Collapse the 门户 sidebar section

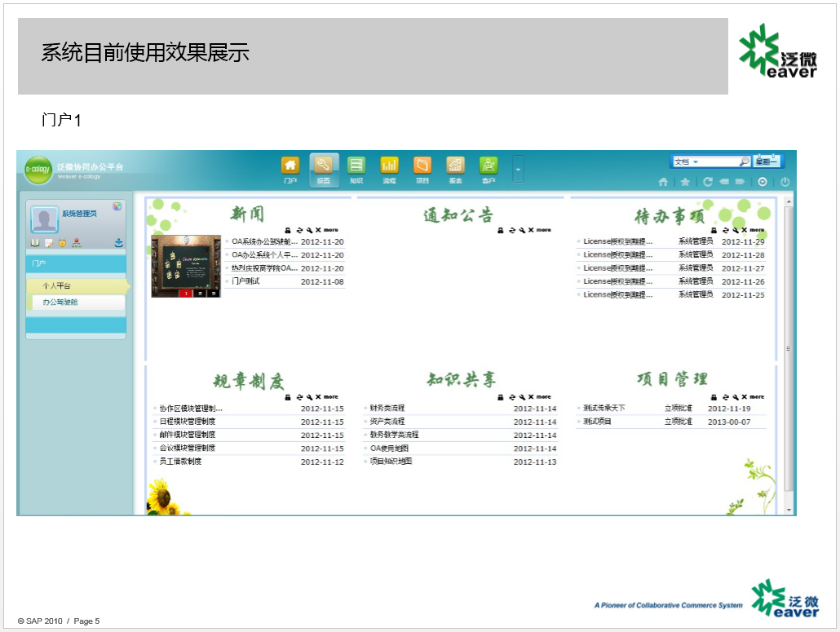click(x=76, y=263)
